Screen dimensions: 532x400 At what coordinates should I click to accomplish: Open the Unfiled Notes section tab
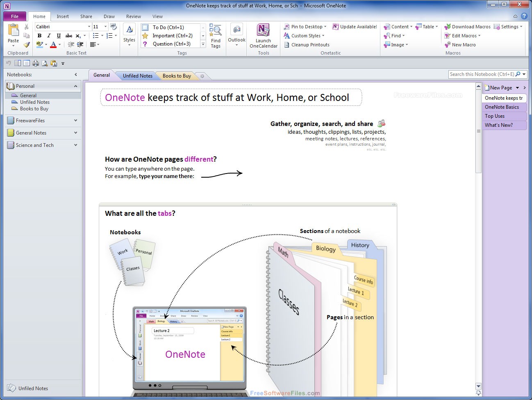tap(137, 76)
